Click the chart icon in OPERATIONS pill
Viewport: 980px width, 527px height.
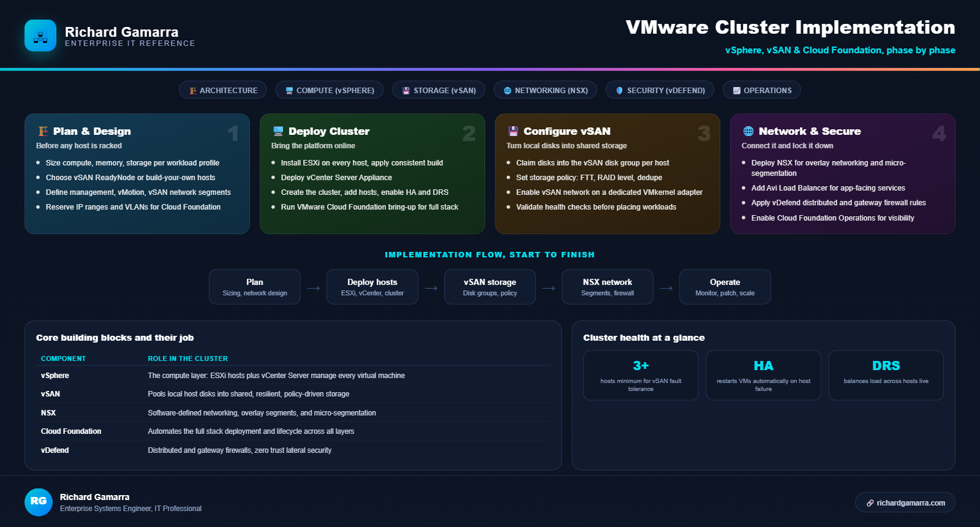click(x=737, y=91)
